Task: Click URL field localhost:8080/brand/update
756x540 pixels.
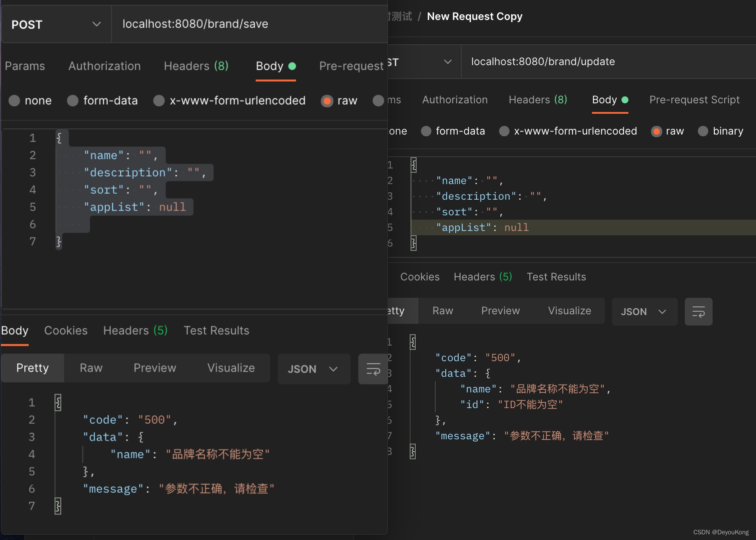Action: click(x=608, y=62)
